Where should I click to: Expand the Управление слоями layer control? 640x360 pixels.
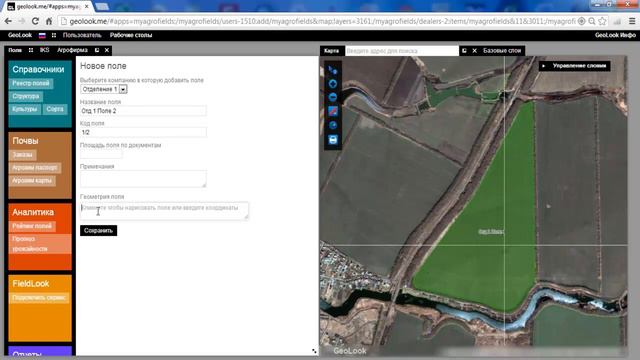tap(574, 66)
